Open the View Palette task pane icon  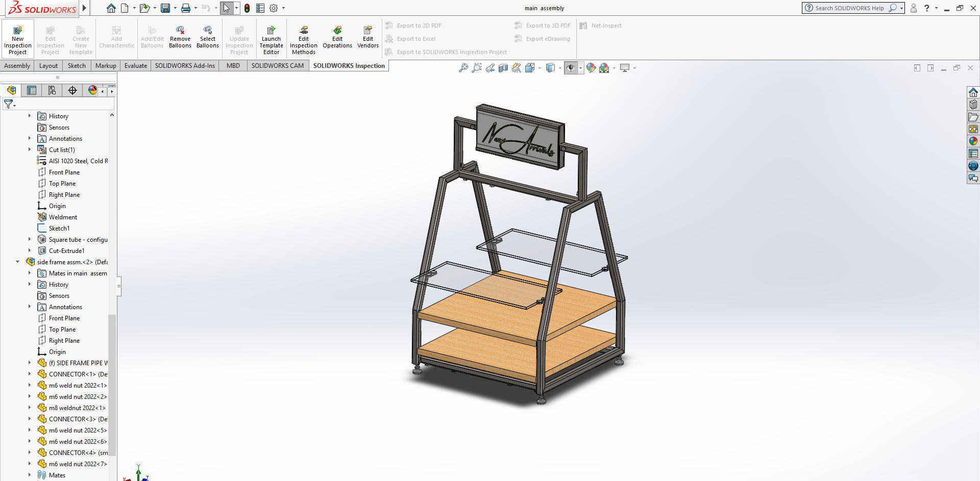[x=973, y=129]
